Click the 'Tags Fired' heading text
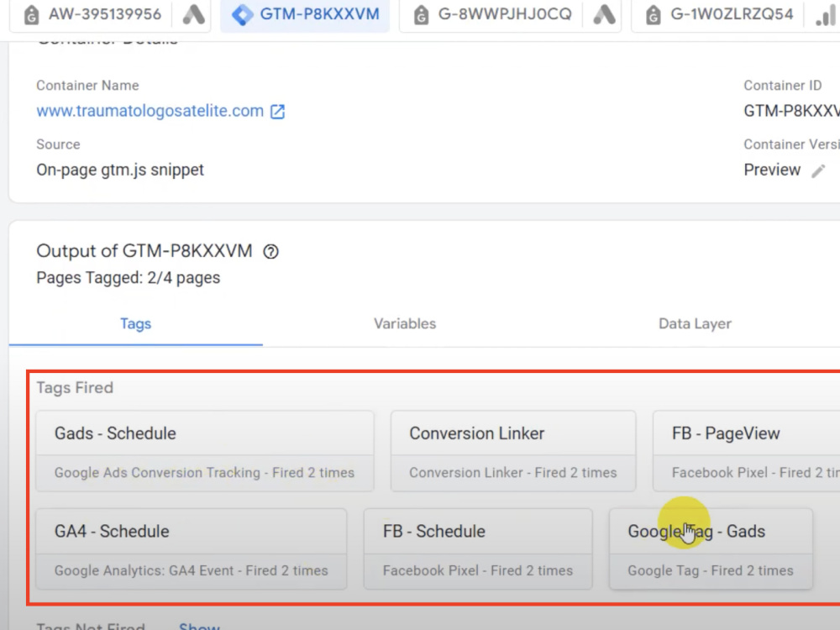 [x=75, y=387]
